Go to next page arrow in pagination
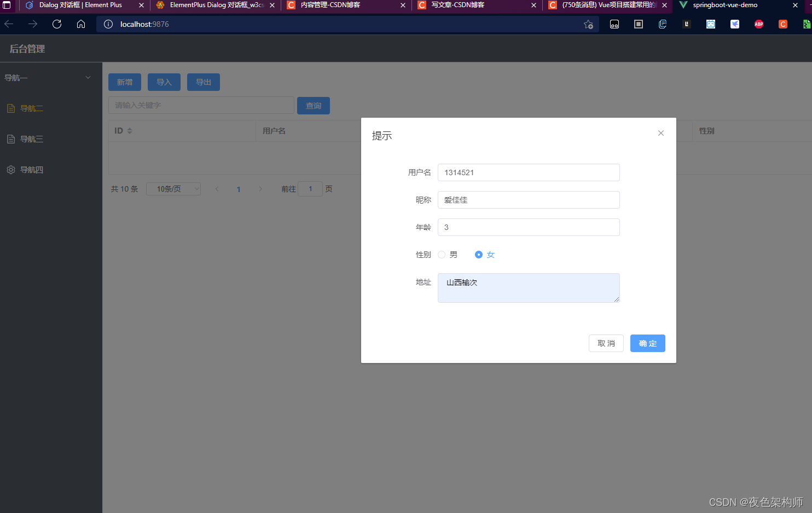812x513 pixels. (x=260, y=189)
